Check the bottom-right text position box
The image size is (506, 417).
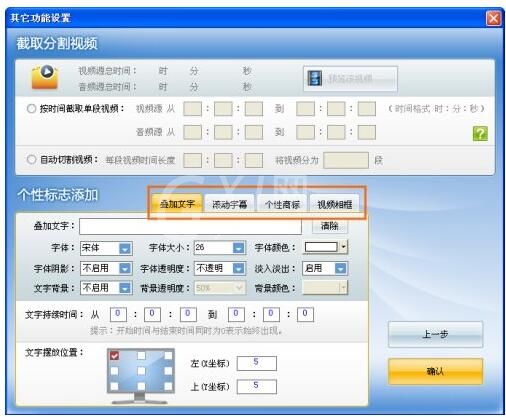tap(168, 386)
